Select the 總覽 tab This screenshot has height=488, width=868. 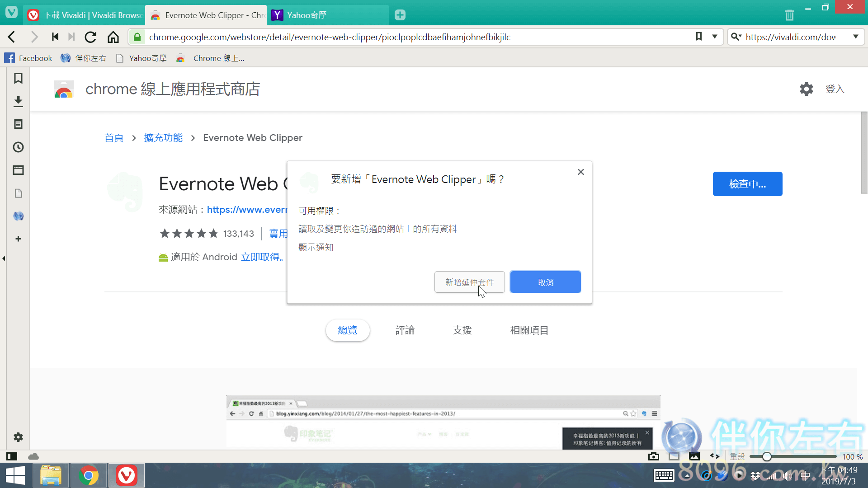[x=348, y=330]
